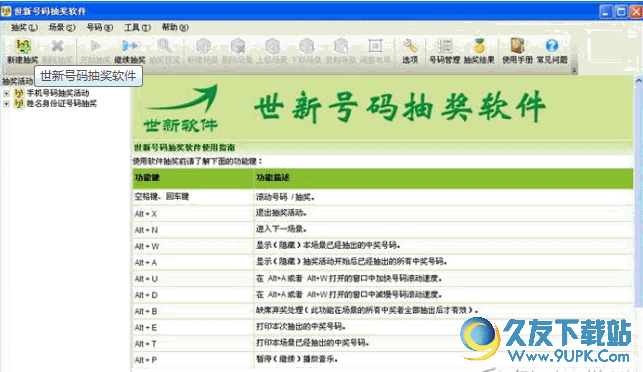Click the Alt + X table cell

pyautogui.click(x=193, y=214)
